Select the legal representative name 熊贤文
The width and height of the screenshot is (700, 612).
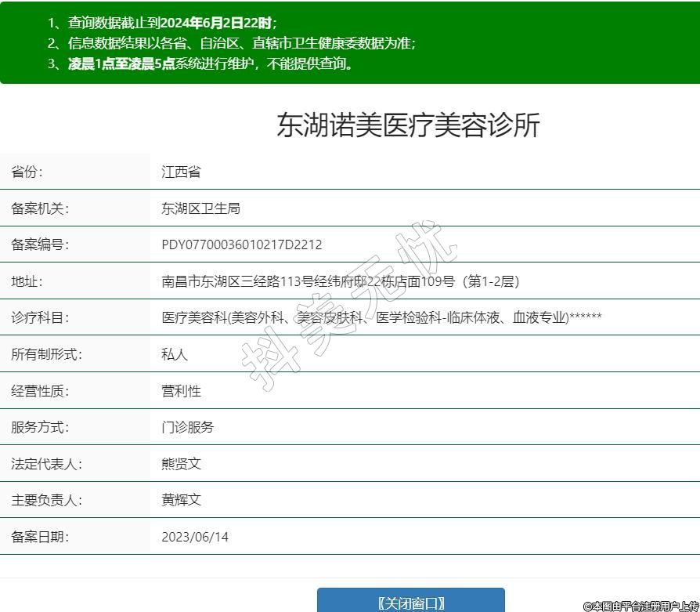point(181,464)
